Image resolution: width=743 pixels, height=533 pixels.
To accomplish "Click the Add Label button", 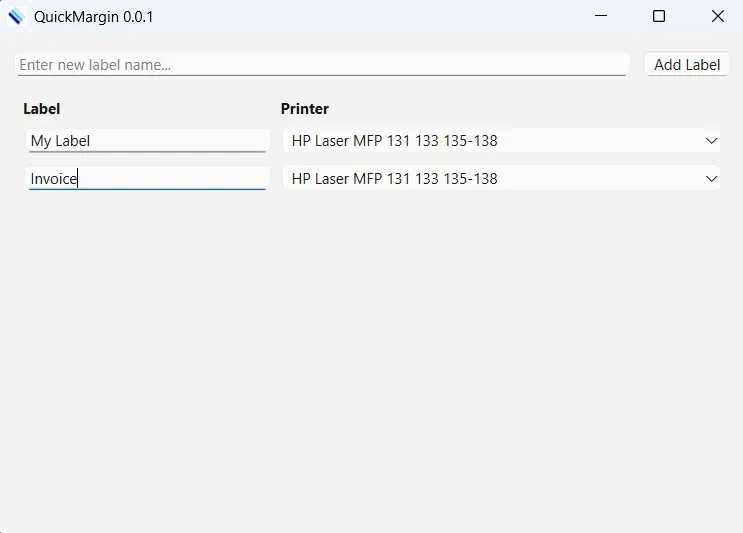I will [x=687, y=64].
